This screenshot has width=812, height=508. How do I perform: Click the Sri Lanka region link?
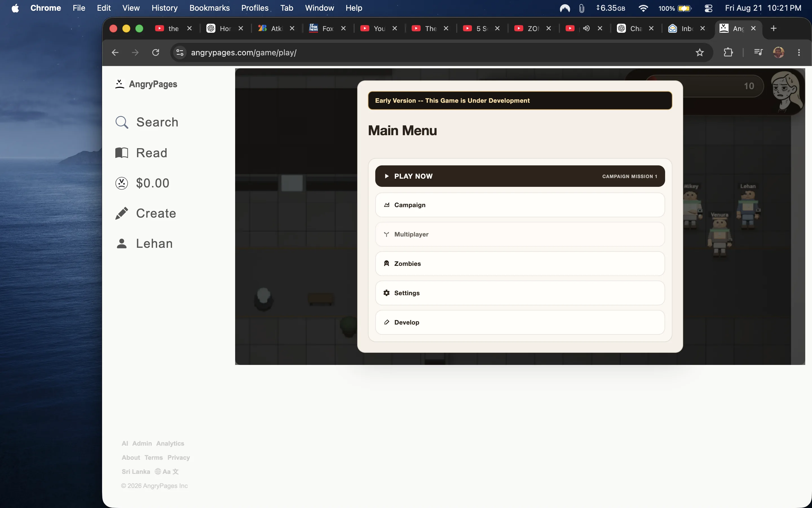click(x=136, y=472)
